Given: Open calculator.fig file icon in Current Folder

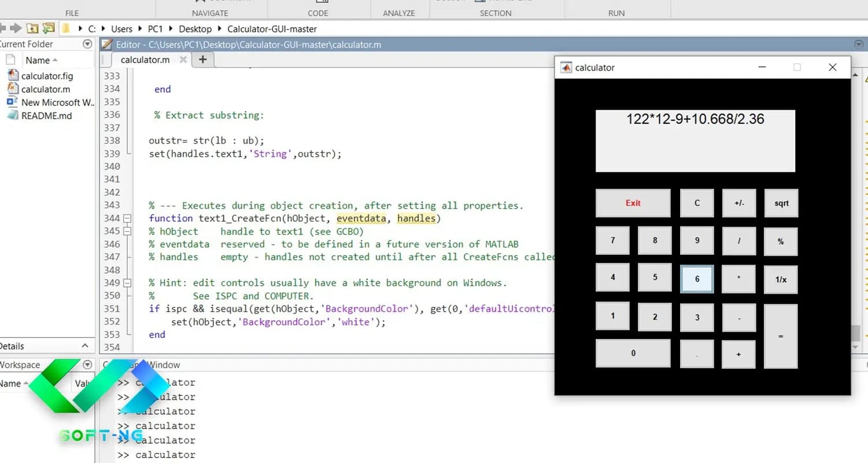Looking at the screenshot, I should tap(13, 75).
